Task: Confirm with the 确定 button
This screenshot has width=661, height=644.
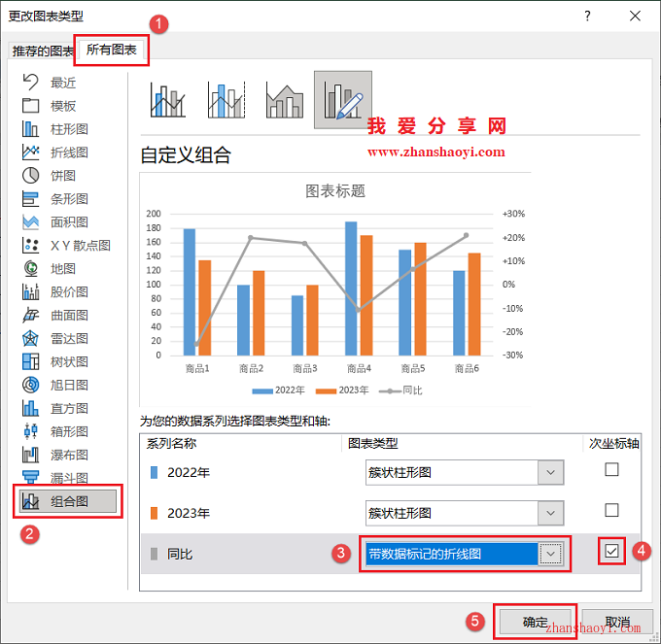Action: click(536, 622)
